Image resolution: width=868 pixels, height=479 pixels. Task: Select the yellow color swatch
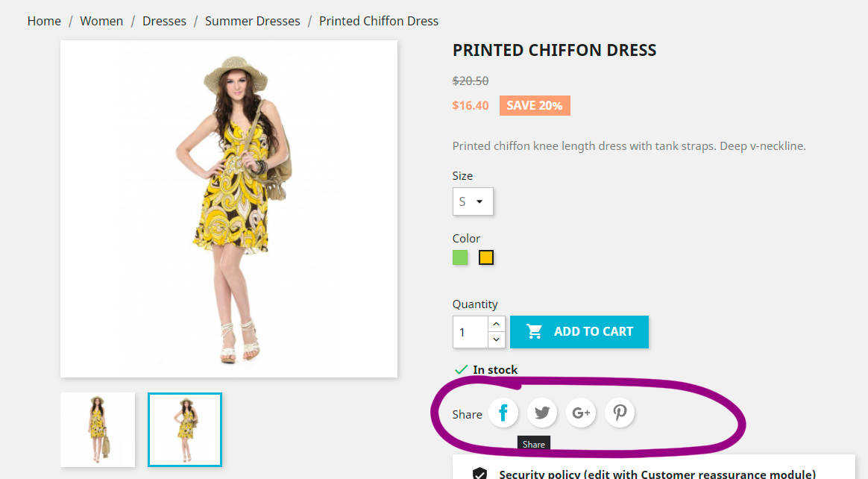click(486, 258)
